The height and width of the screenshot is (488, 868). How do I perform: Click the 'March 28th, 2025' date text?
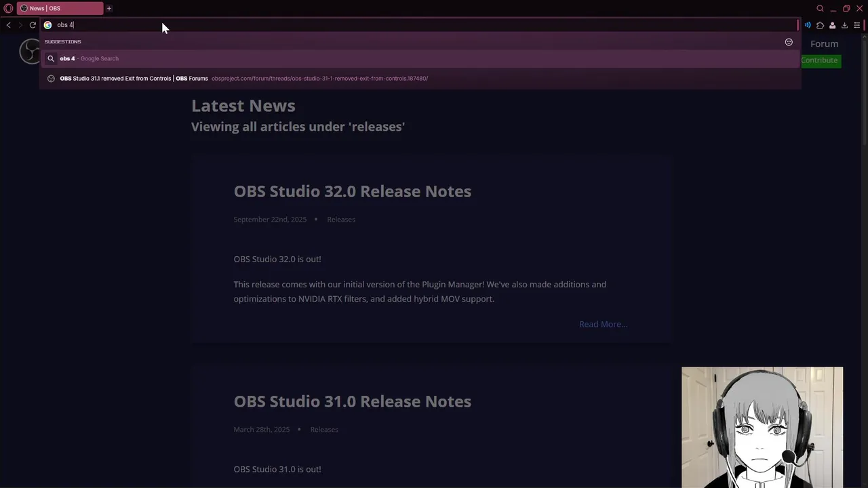pos(262,430)
